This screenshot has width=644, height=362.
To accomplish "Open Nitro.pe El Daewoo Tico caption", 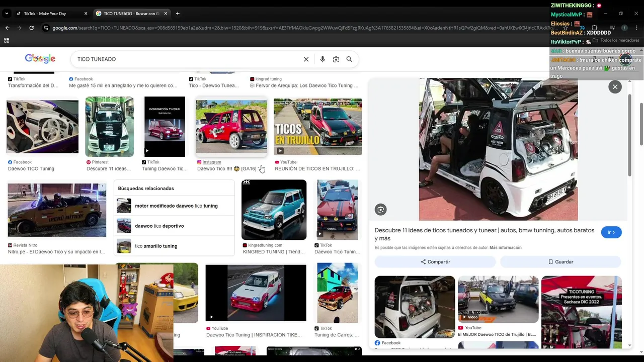I will [x=56, y=252].
